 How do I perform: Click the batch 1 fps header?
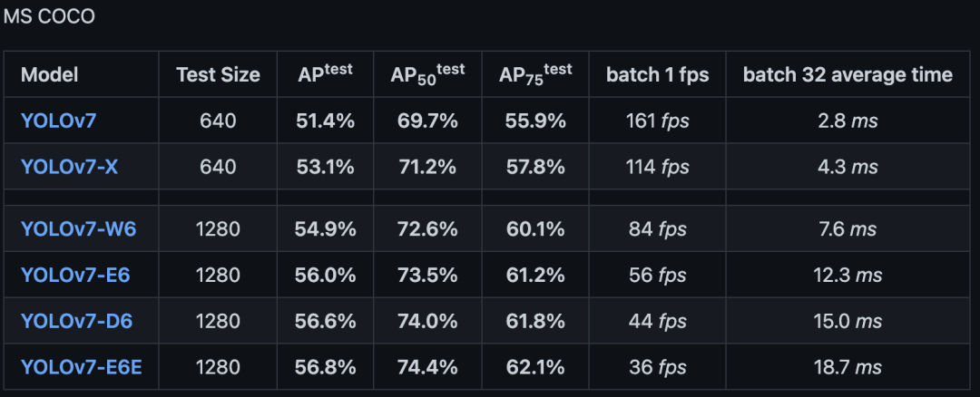(x=657, y=75)
